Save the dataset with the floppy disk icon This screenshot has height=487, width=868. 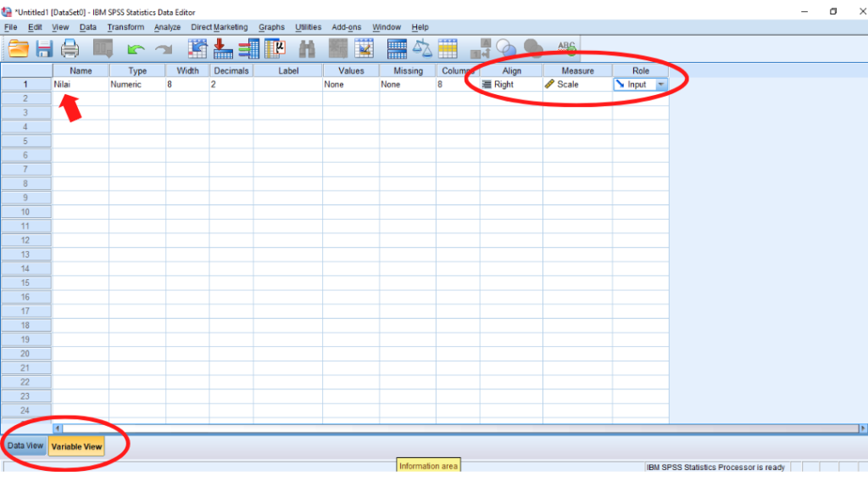[44, 48]
